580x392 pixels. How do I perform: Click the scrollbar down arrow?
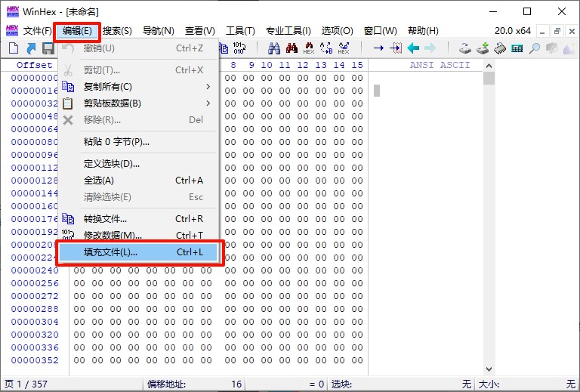pos(489,369)
